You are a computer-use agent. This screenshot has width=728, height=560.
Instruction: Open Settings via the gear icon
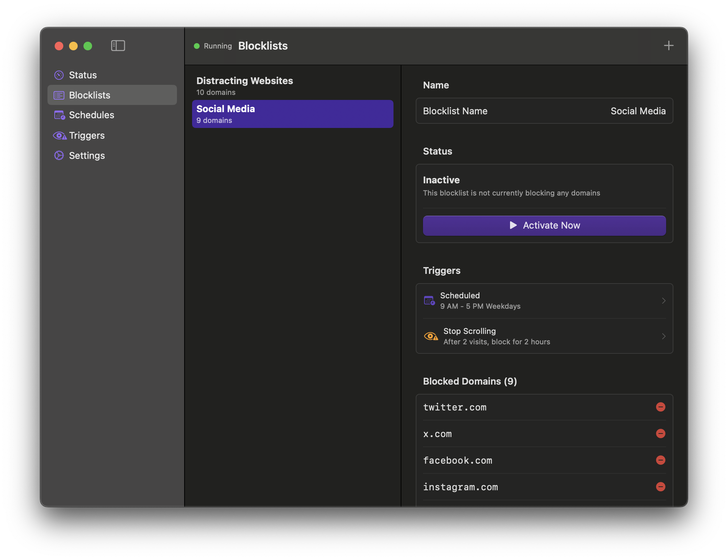click(59, 155)
